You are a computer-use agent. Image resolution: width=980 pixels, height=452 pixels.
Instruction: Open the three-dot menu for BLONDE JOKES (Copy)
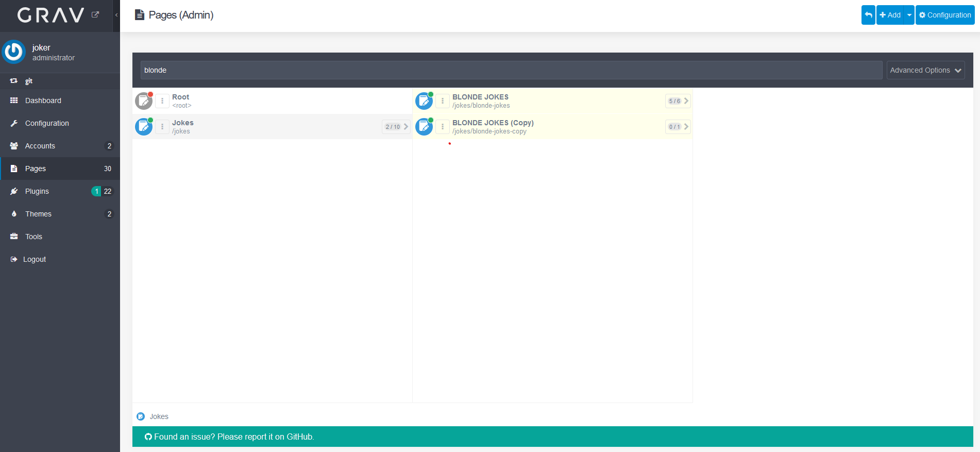point(443,127)
